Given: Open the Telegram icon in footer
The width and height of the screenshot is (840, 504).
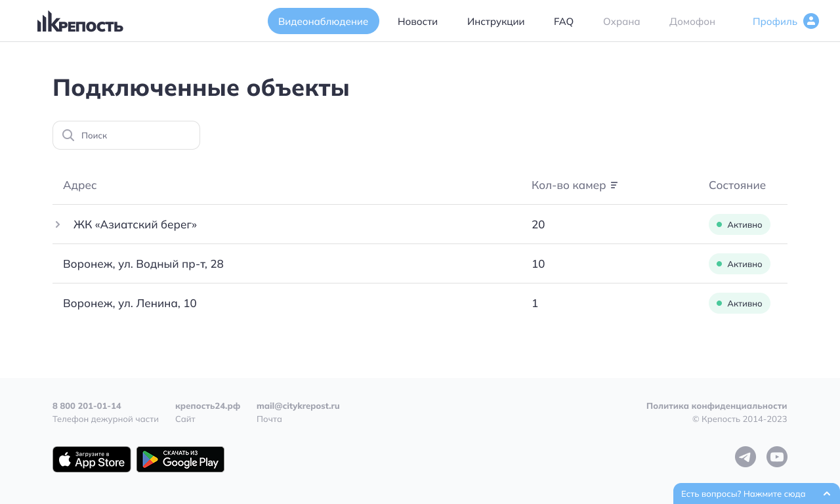Looking at the screenshot, I should (x=745, y=457).
